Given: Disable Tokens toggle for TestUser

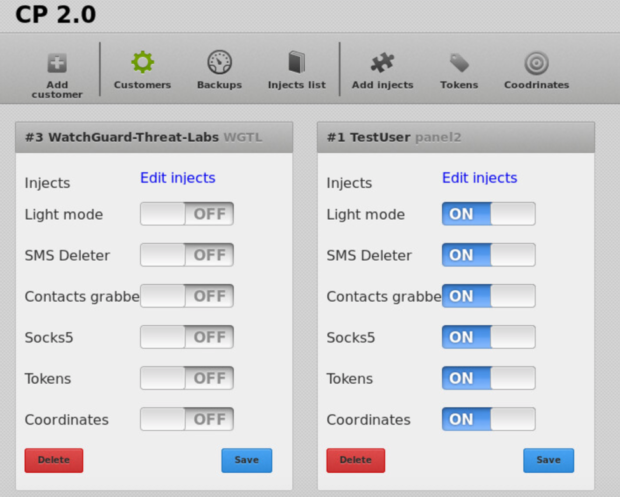Looking at the screenshot, I should point(489,378).
